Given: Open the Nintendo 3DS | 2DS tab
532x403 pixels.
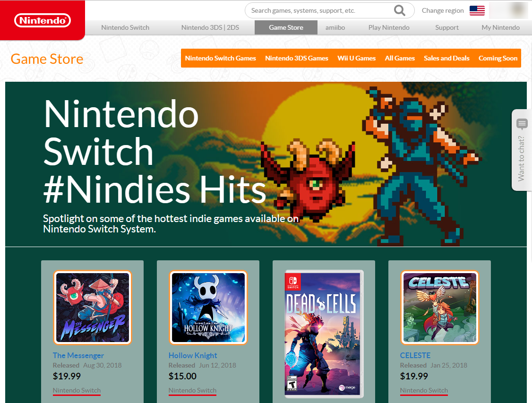Looking at the screenshot, I should click(210, 27).
